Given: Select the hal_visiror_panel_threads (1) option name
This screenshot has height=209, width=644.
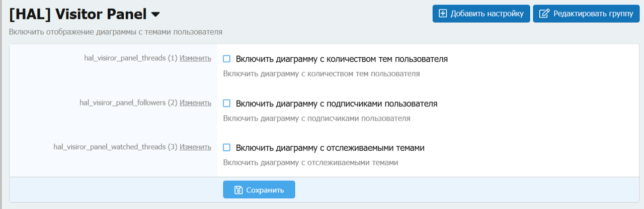Looking at the screenshot, I should click(x=131, y=58).
